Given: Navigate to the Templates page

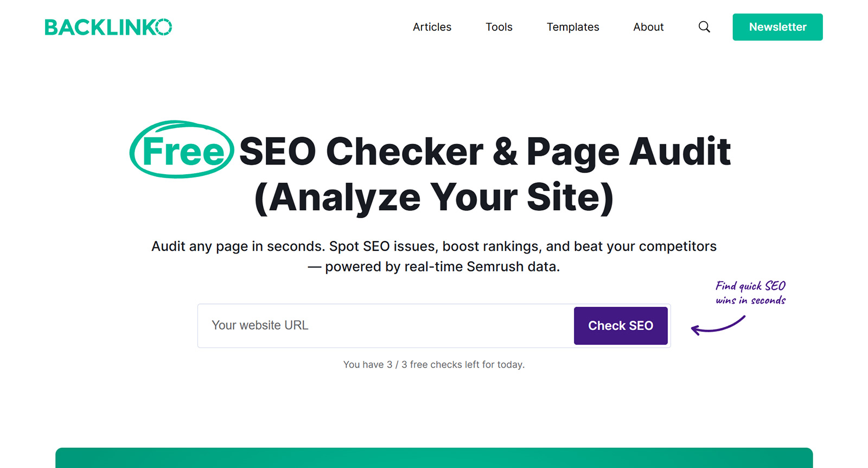Looking at the screenshot, I should pyautogui.click(x=573, y=27).
